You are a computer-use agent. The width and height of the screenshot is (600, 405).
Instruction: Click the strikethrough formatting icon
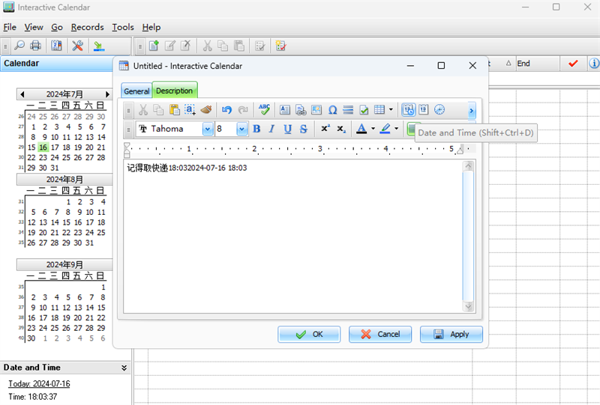[303, 129]
